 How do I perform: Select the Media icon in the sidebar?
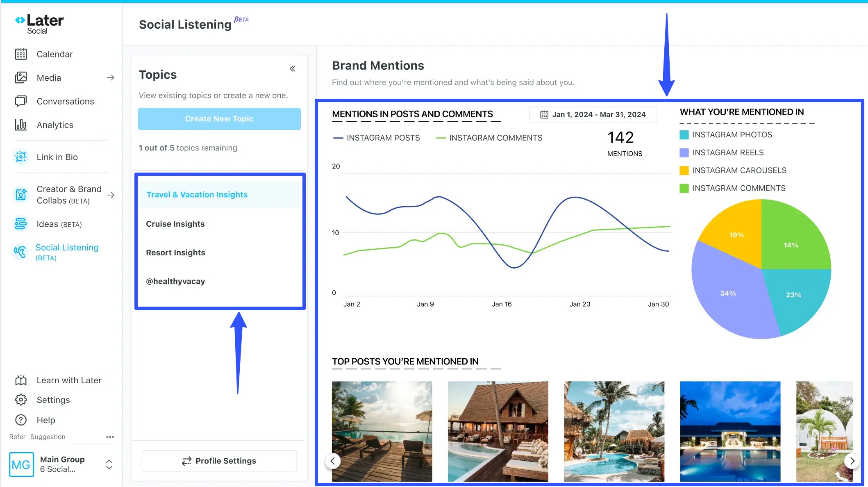[x=21, y=77]
